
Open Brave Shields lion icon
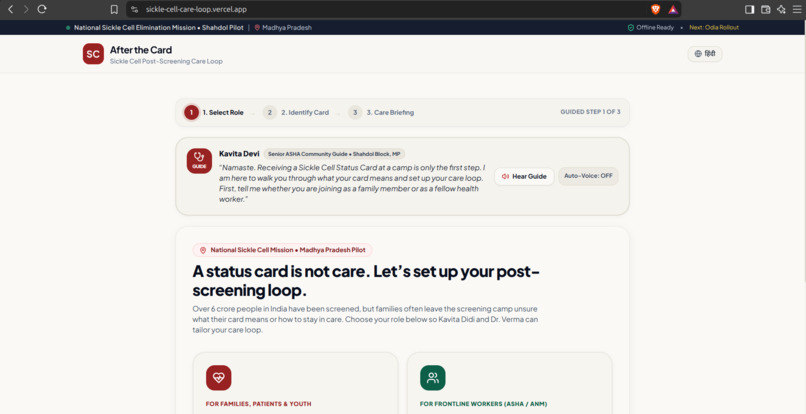pos(655,9)
